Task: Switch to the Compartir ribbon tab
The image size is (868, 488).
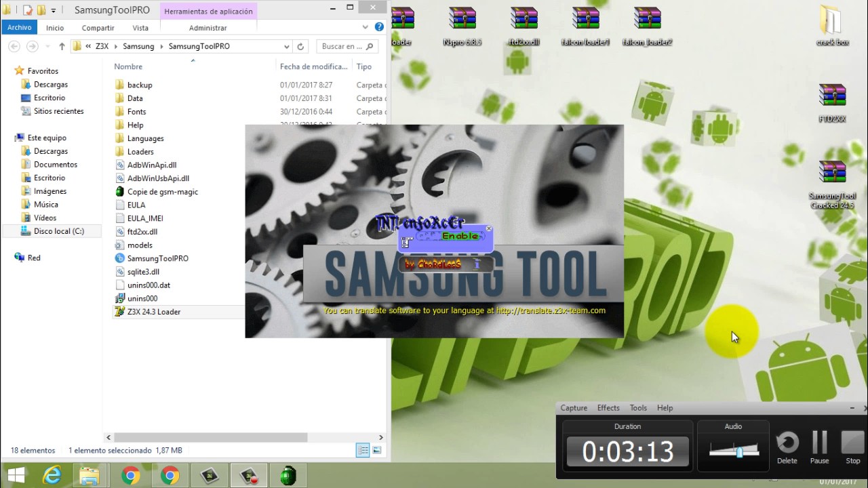Action: pos(98,28)
